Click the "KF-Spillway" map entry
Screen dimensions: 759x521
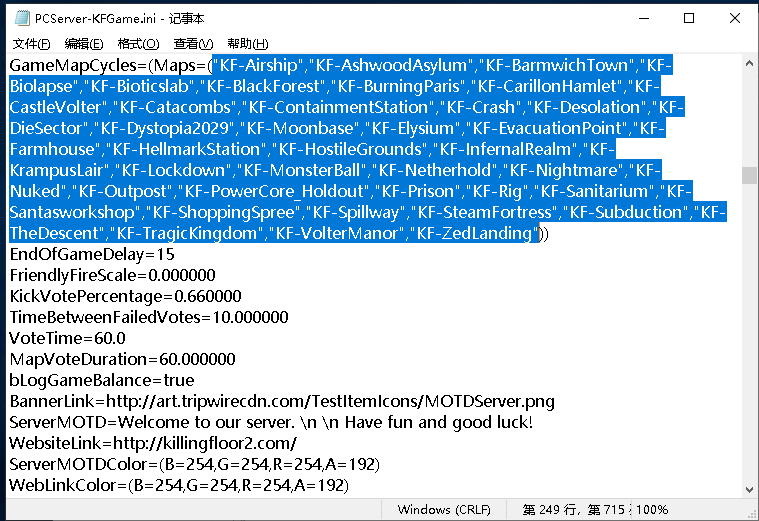click(356, 212)
